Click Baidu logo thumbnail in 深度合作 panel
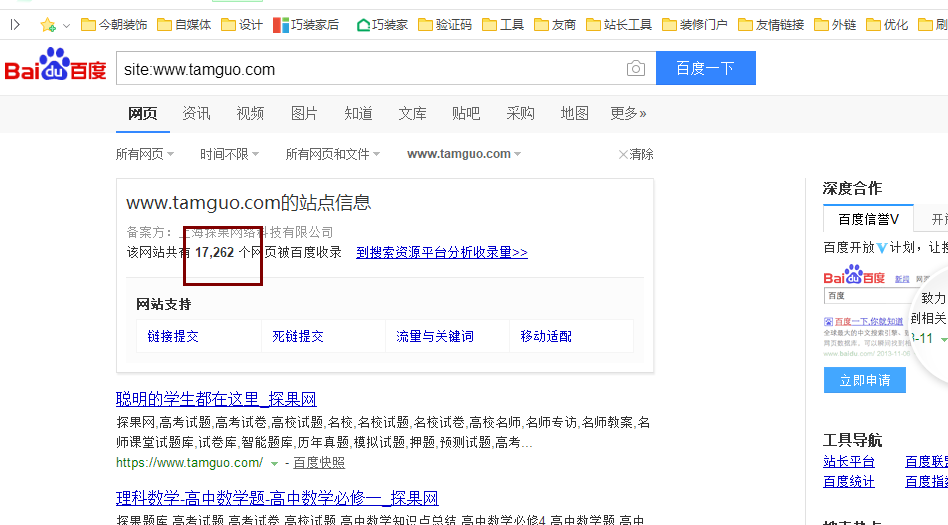Image resolution: width=948 pixels, height=525 pixels. coord(854,275)
